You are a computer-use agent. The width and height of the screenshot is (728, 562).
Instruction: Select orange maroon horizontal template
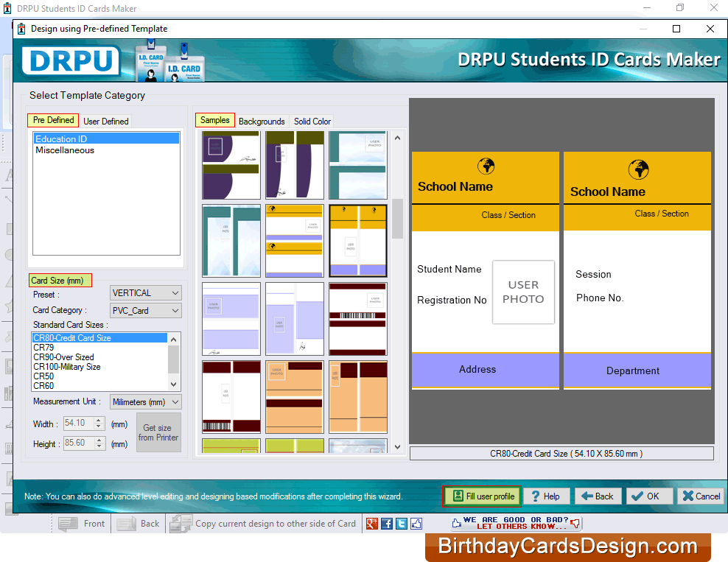(295, 397)
